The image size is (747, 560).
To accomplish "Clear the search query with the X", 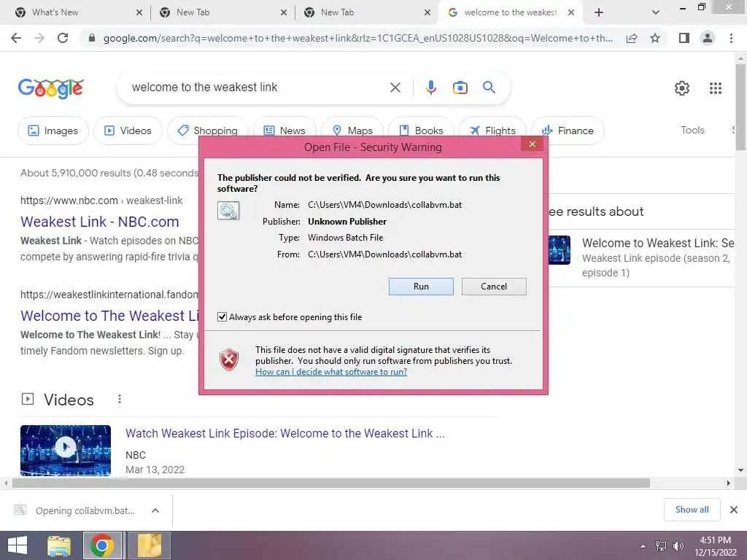I will pyautogui.click(x=395, y=87).
